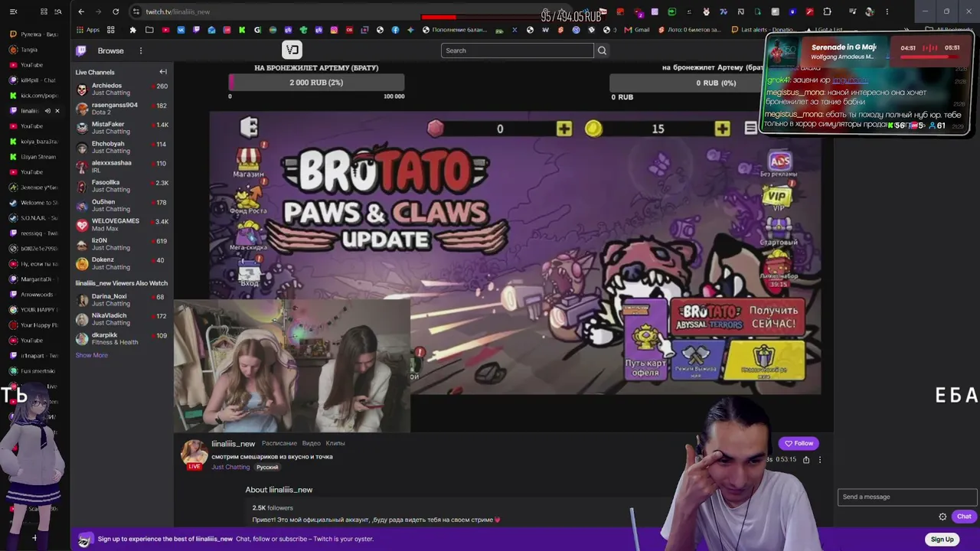This screenshot has height=551, width=980.
Task: Reload the current page
Action: coord(116,11)
